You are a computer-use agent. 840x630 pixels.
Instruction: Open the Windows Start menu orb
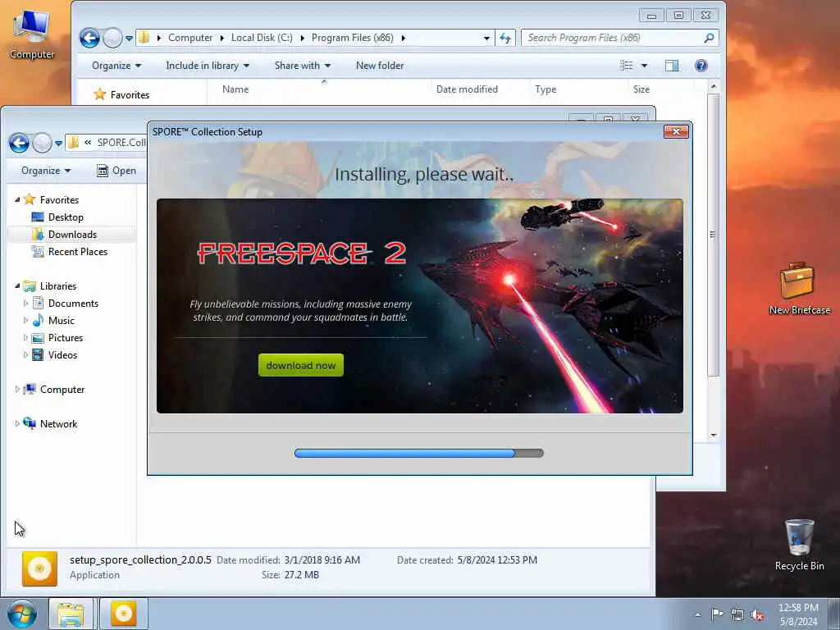(22, 614)
